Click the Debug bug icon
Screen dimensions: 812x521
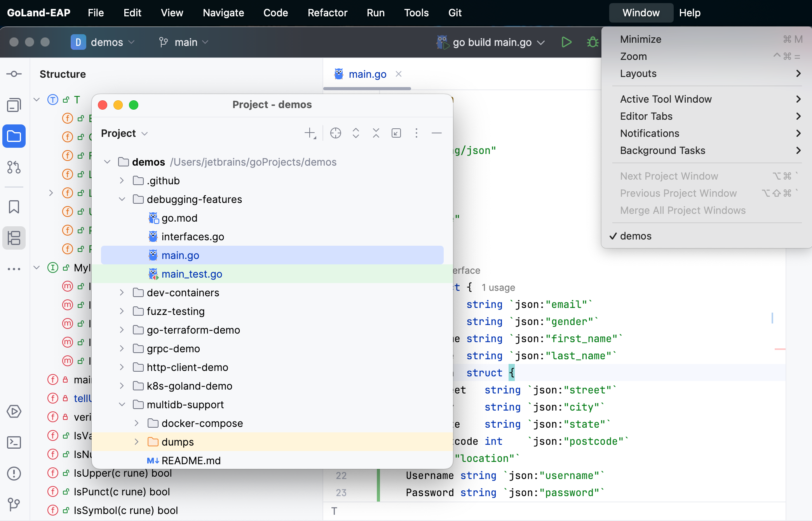[592, 42]
